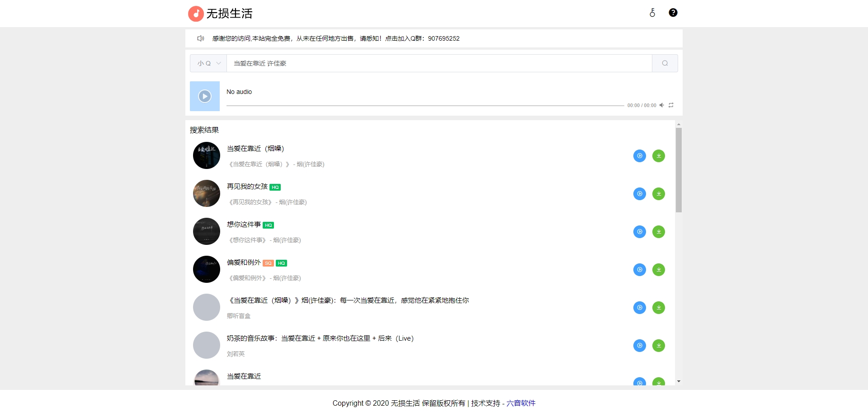
Task: Click the search magnifier icon
Action: point(665,63)
